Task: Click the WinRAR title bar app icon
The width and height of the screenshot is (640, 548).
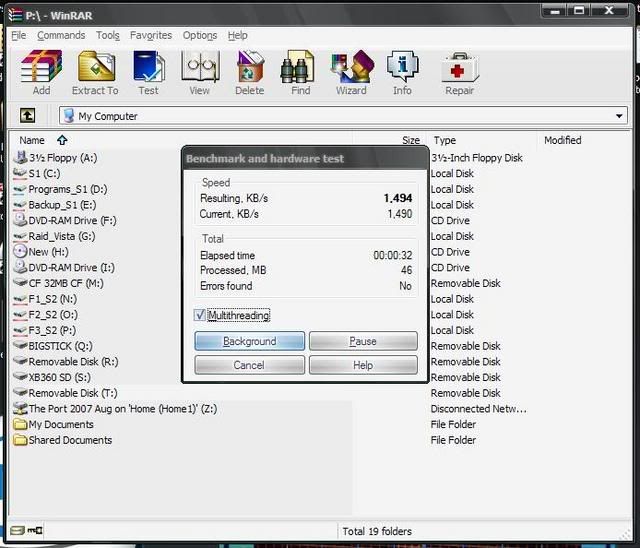Action: [16, 14]
